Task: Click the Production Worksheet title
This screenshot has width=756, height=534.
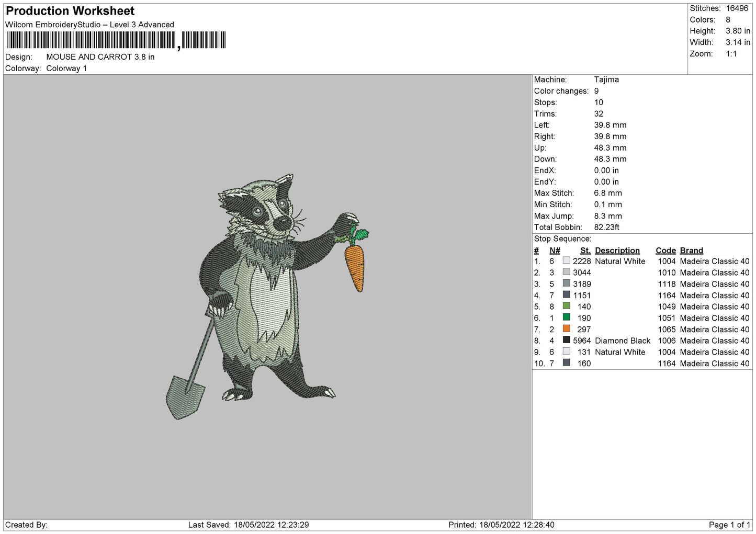Action: pyautogui.click(x=70, y=11)
